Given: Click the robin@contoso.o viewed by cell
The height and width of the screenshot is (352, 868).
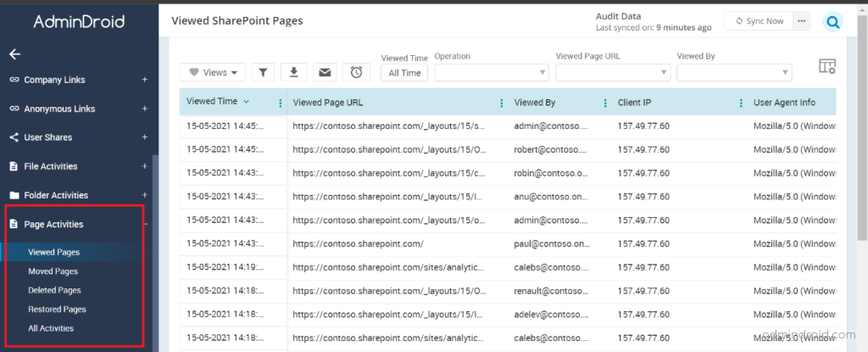Looking at the screenshot, I should [551, 173].
